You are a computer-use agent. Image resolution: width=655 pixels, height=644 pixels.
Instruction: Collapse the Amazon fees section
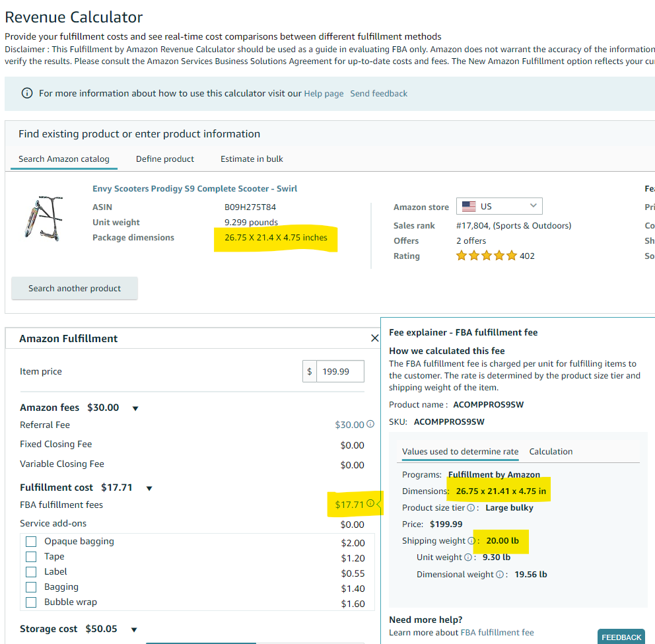[x=135, y=408]
